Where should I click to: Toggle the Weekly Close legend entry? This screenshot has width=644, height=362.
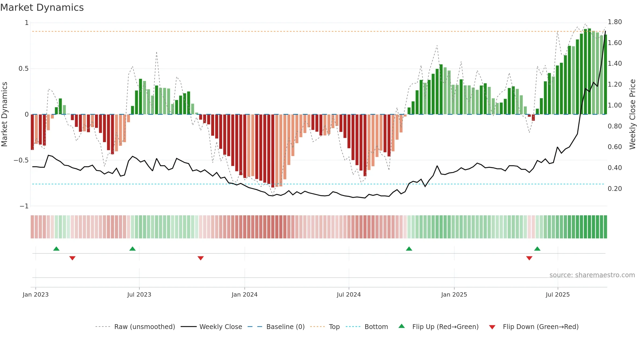click(x=211, y=327)
